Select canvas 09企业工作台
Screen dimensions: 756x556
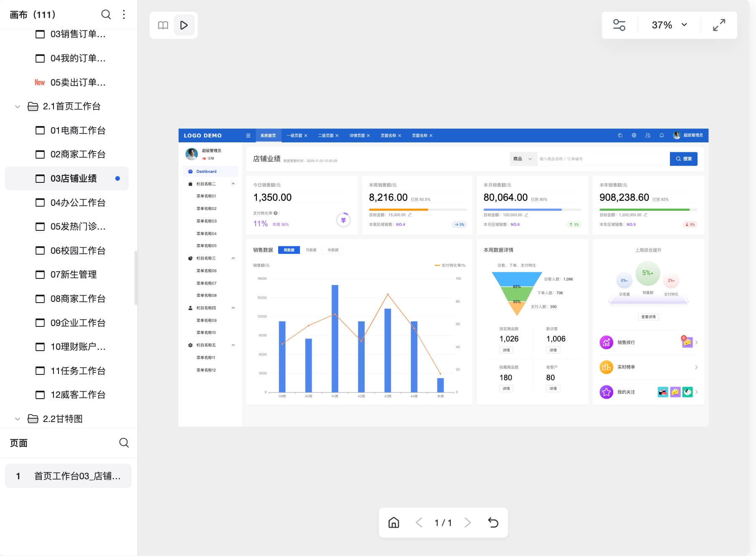click(x=67, y=323)
